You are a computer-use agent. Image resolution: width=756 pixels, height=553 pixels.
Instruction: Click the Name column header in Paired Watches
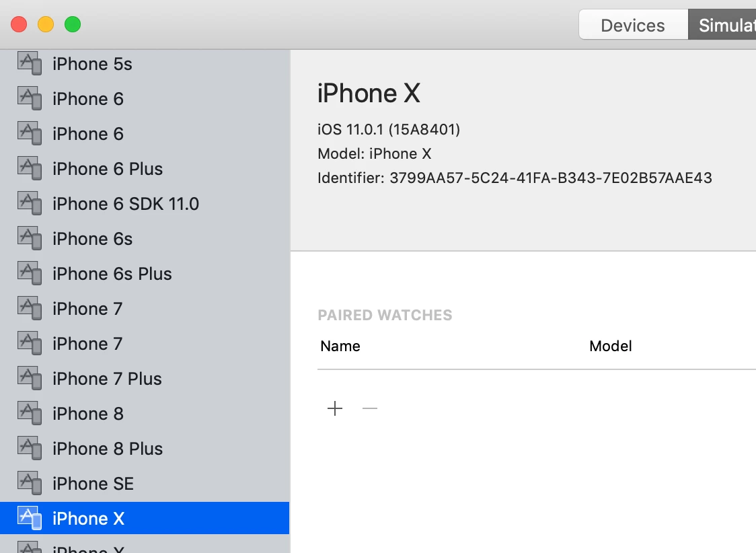340,346
